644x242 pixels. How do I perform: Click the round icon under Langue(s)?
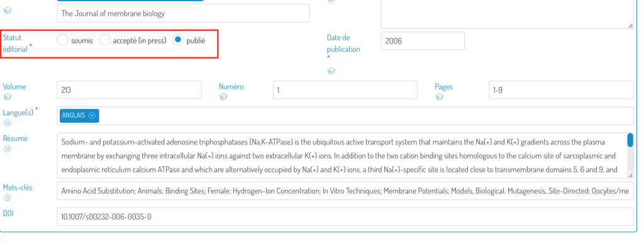(x=7, y=123)
